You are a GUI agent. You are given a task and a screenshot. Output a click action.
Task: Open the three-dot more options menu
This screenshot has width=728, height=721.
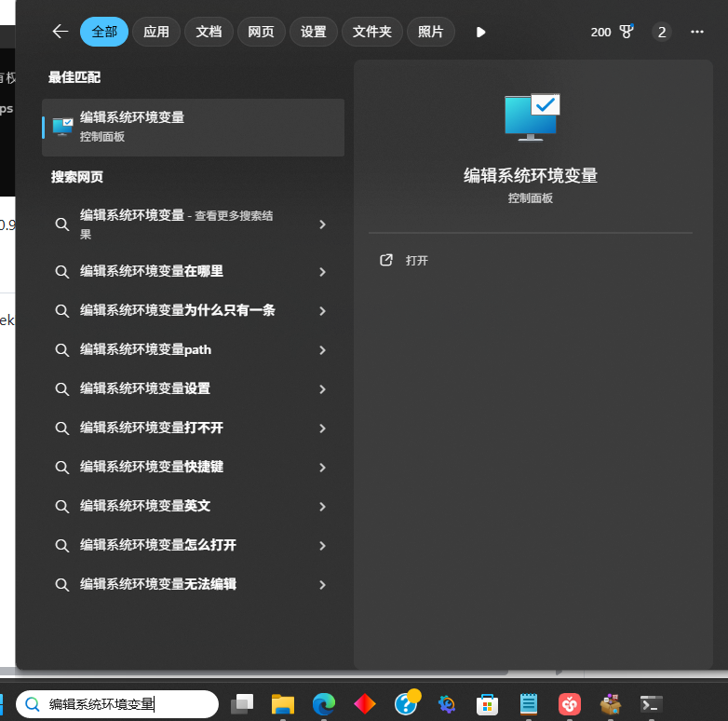coord(697,32)
